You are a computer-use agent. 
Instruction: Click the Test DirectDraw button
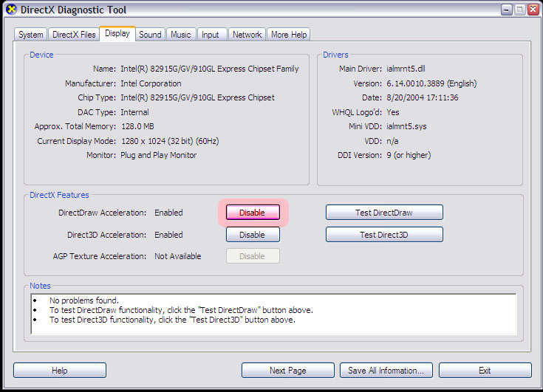tap(384, 213)
